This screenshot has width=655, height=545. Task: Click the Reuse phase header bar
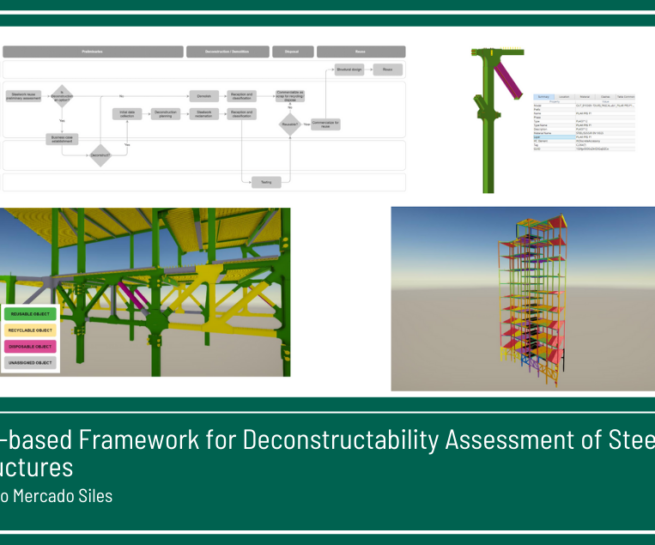tap(361, 51)
